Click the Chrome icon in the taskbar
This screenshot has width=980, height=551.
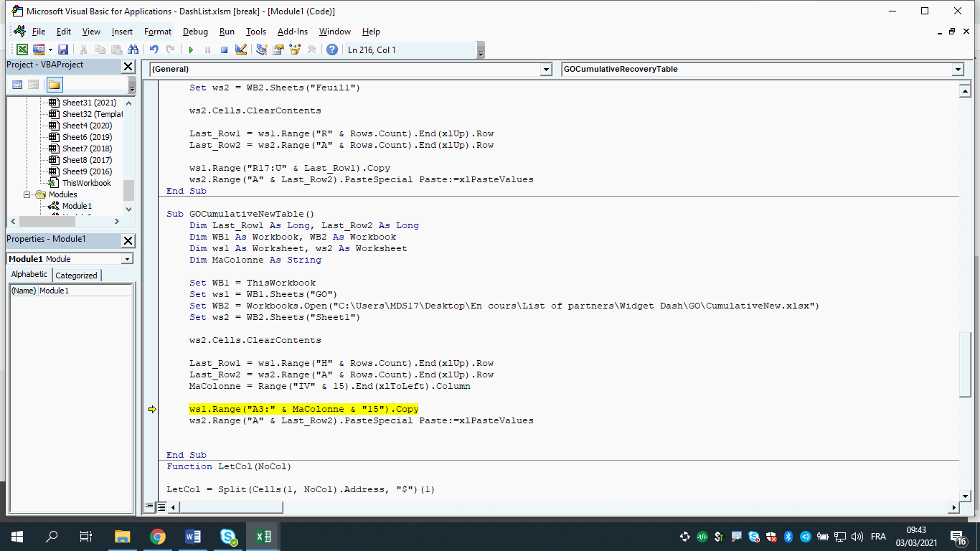158,537
